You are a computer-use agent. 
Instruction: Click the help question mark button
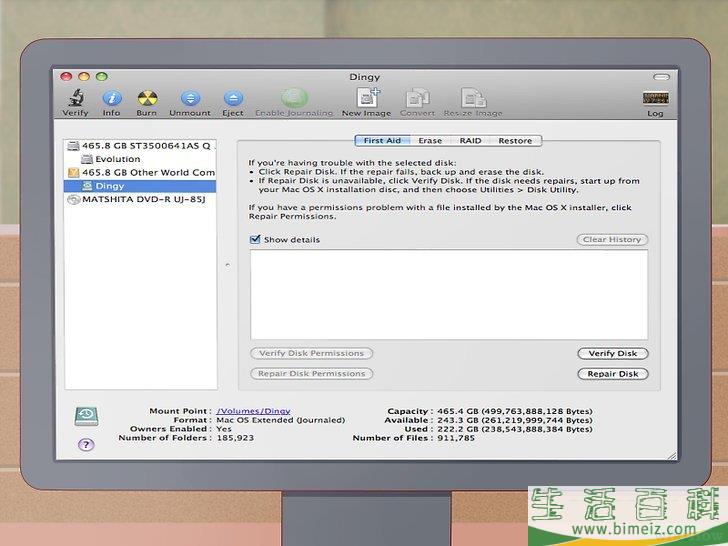[86, 445]
